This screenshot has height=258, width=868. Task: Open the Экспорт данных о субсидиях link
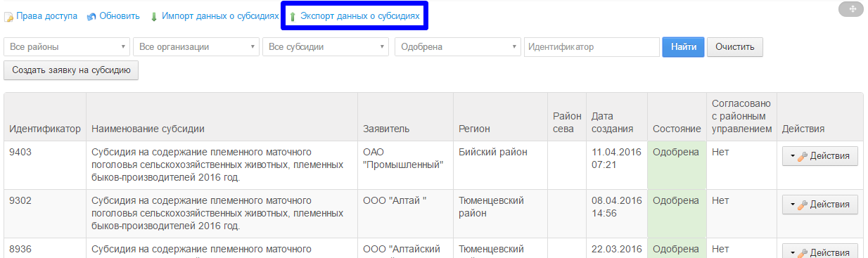(359, 15)
